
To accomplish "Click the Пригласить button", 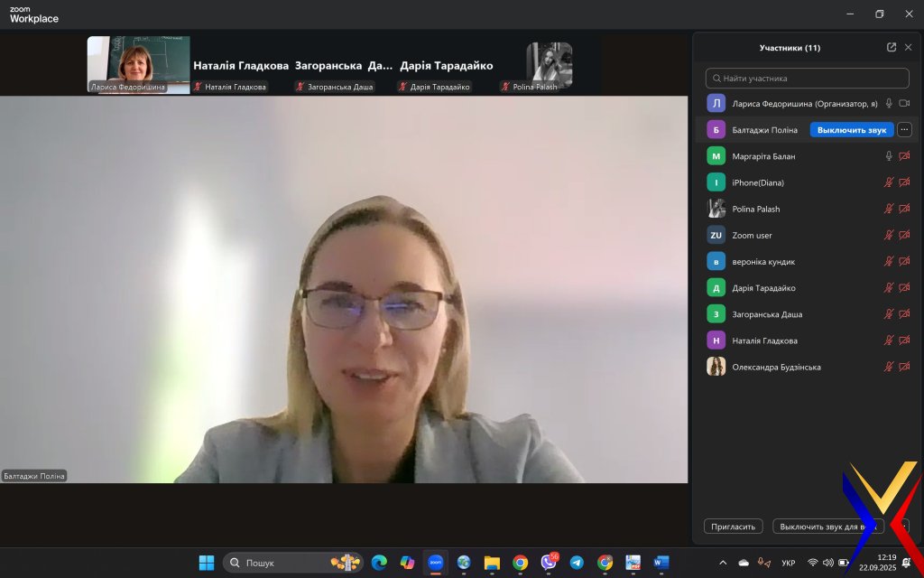I will pos(733,527).
